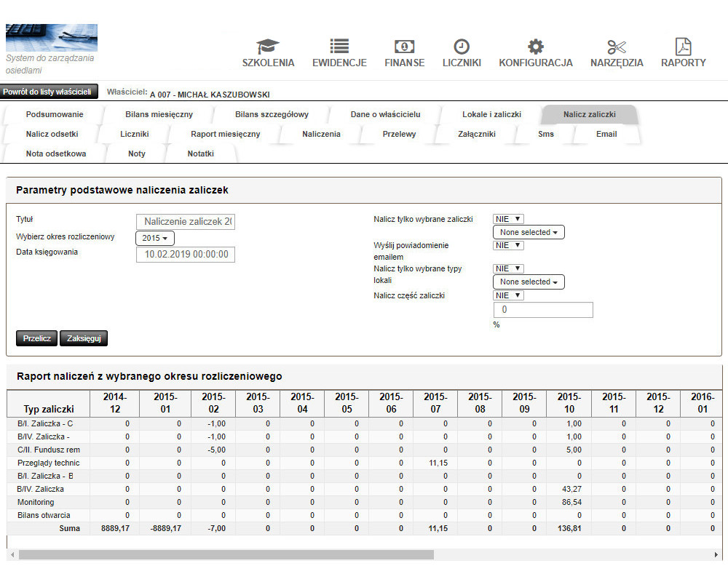Open the Email tab
Viewport: 728px width, 582px height.
606,134
